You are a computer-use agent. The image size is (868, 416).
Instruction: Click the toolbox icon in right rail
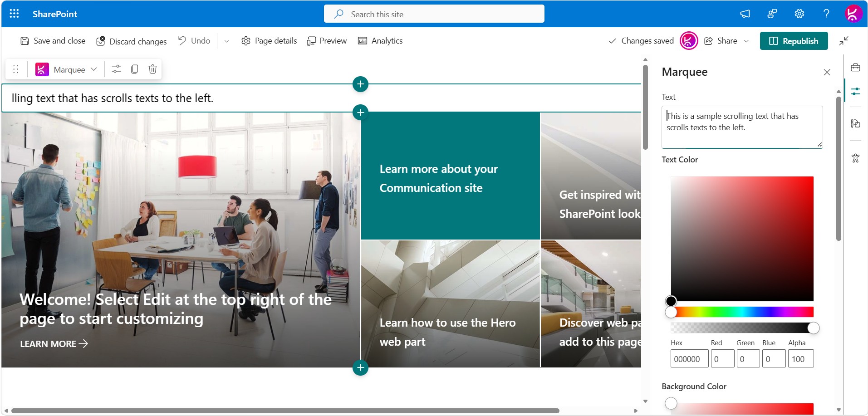tap(855, 68)
